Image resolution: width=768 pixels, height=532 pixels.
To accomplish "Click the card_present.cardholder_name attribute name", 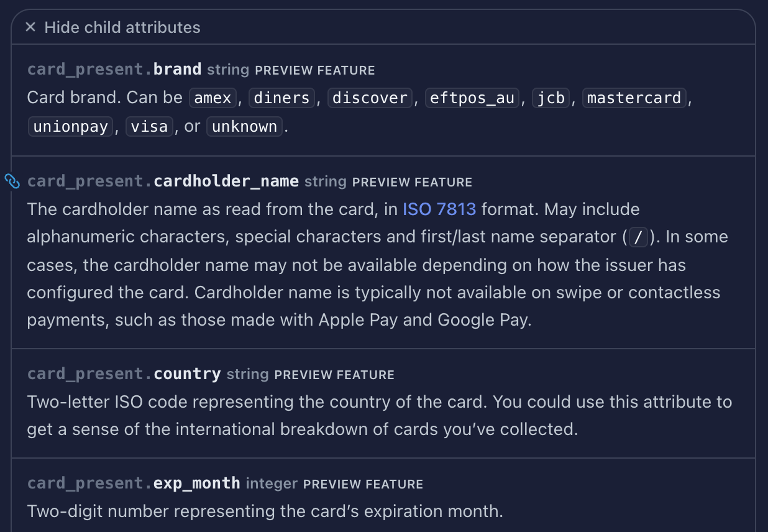I will click(x=163, y=181).
